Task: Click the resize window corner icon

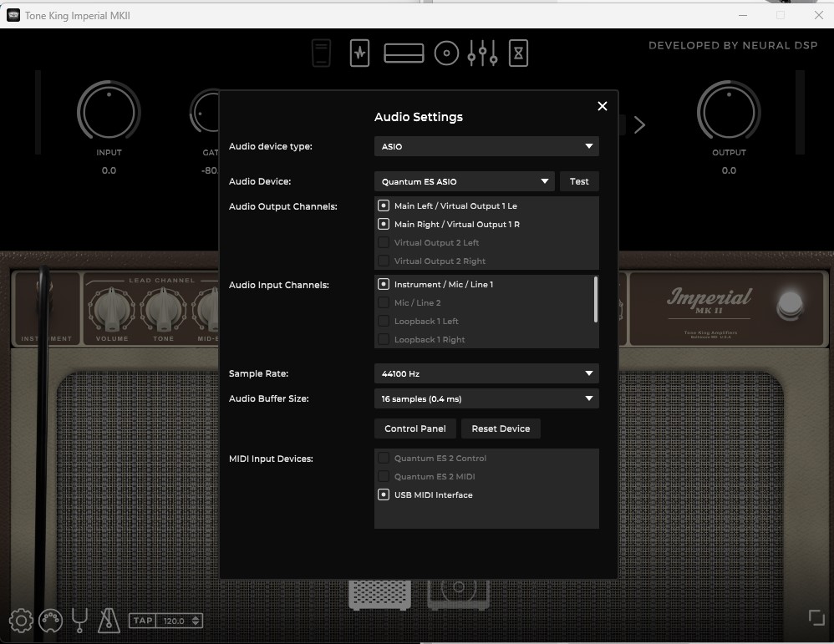Action: (816, 617)
